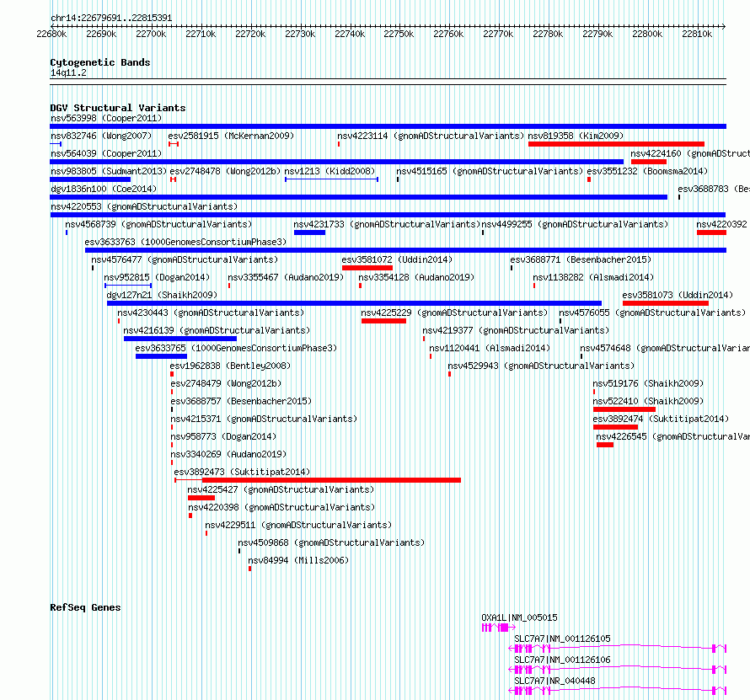This screenshot has width=750, height=700.
Task: Click nsv832746 (Wong2007) variant label
Action: [101, 136]
